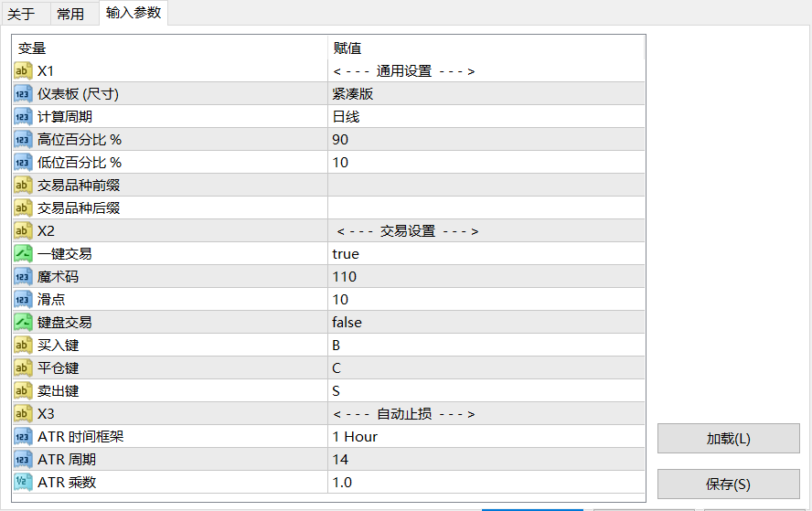This screenshot has height=511, width=812.
Task: Click the integer icon beside ATR 周期
Action: click(x=24, y=460)
